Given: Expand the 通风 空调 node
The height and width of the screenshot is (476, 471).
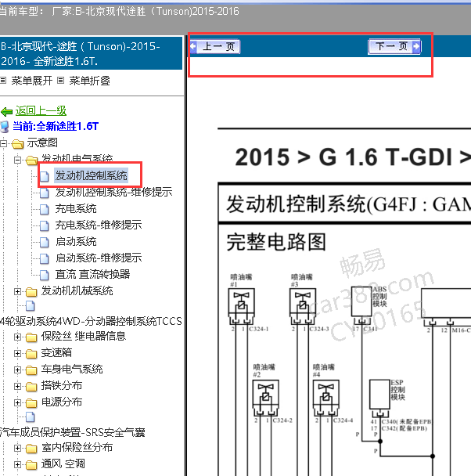Looking at the screenshot, I should (17, 464).
